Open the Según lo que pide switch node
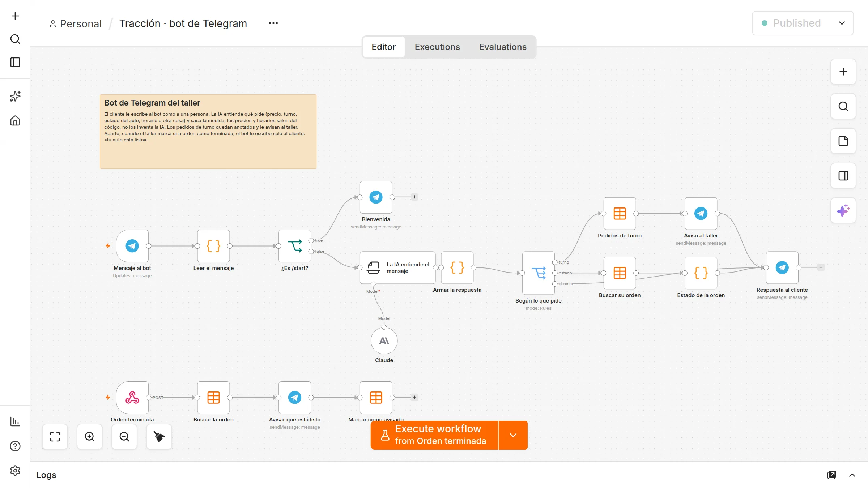The height and width of the screenshot is (488, 868). pyautogui.click(x=539, y=273)
